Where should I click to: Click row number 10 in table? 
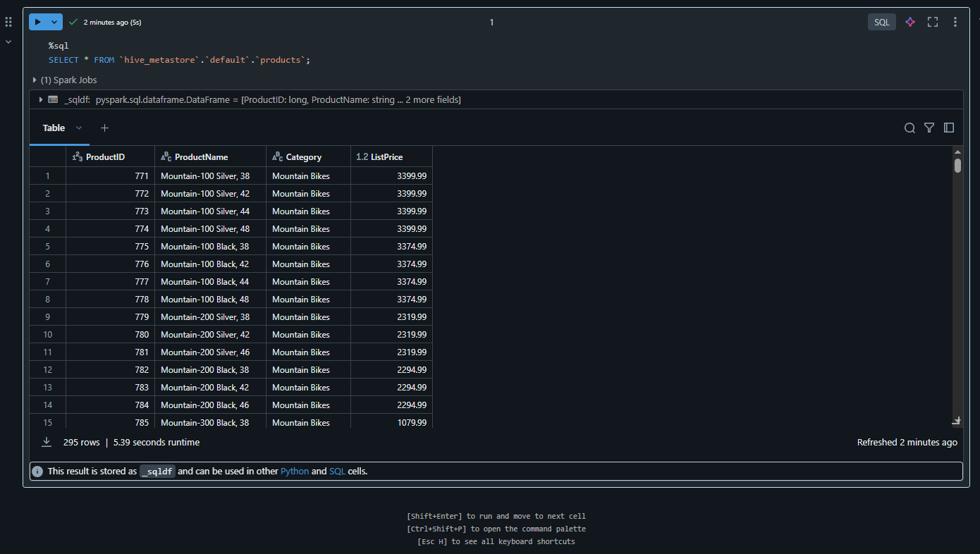(47, 334)
